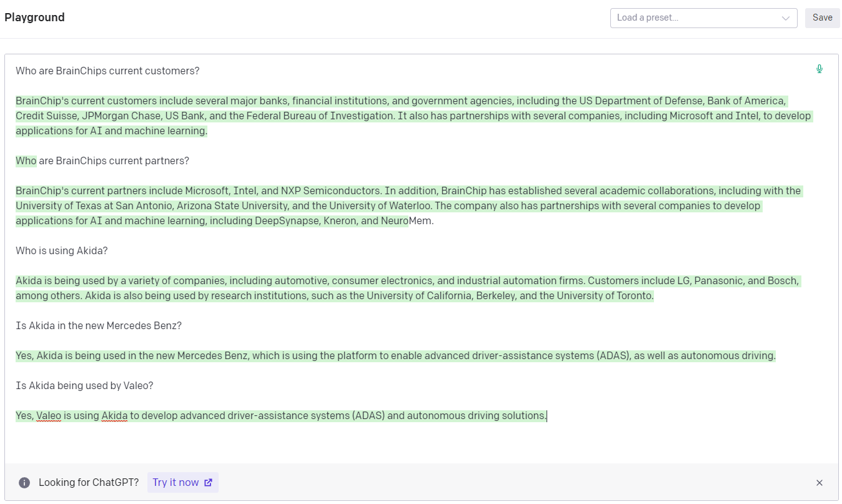Click 'Is Akida being used by Valeo?'
Image resolution: width=842 pixels, height=504 pixels.
coord(84,386)
